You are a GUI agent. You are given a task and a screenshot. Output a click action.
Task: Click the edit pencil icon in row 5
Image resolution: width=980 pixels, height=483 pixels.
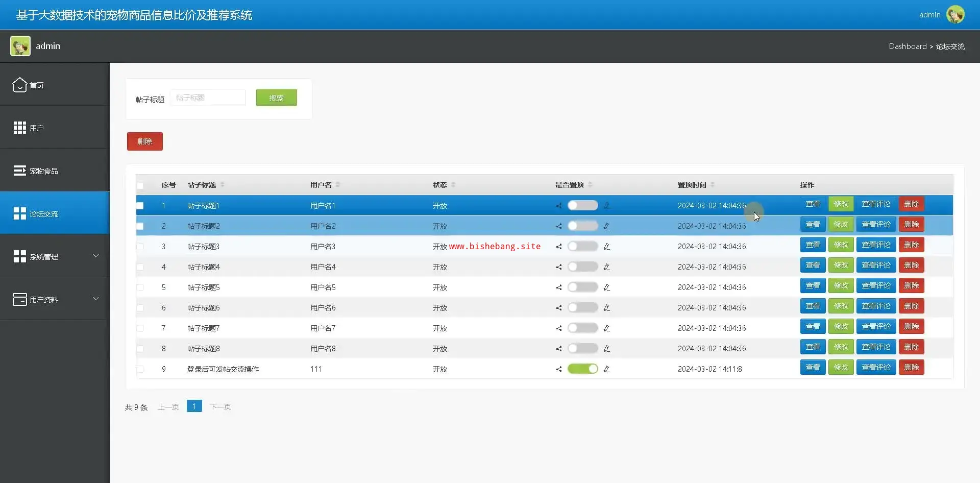point(606,287)
